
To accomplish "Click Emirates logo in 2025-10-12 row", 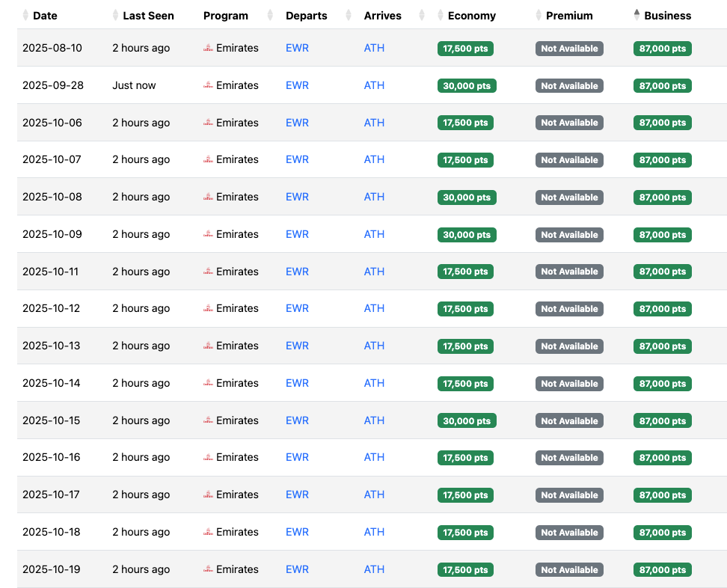I will tap(208, 308).
